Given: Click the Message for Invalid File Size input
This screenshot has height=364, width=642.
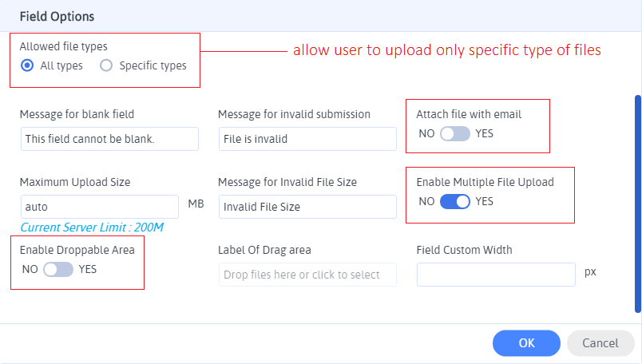Looking at the screenshot, I should pyautogui.click(x=307, y=206).
